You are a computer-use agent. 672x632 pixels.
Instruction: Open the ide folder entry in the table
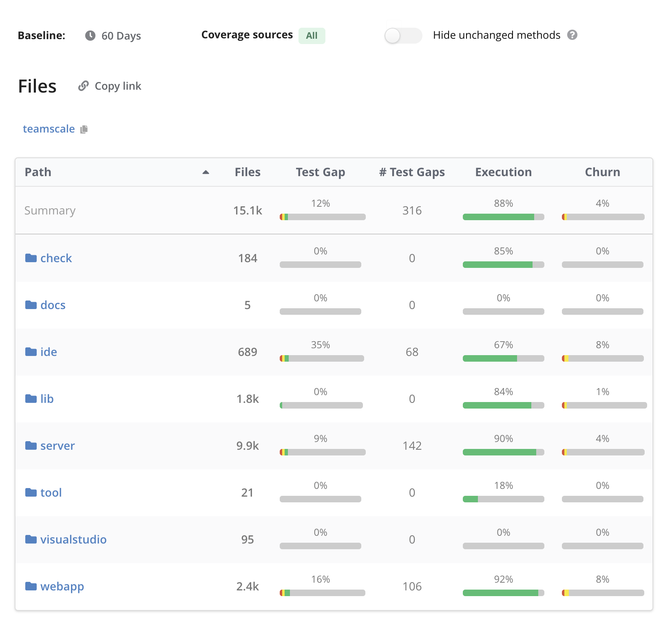pyautogui.click(x=49, y=351)
